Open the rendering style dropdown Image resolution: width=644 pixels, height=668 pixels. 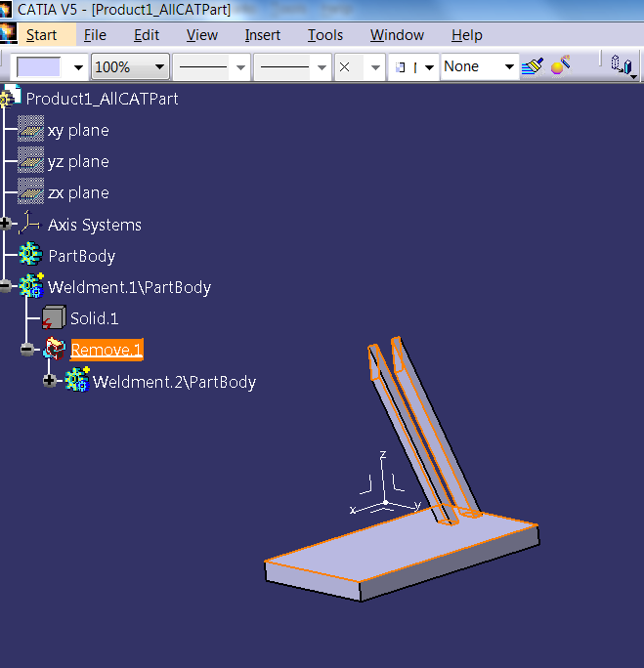(x=413, y=66)
